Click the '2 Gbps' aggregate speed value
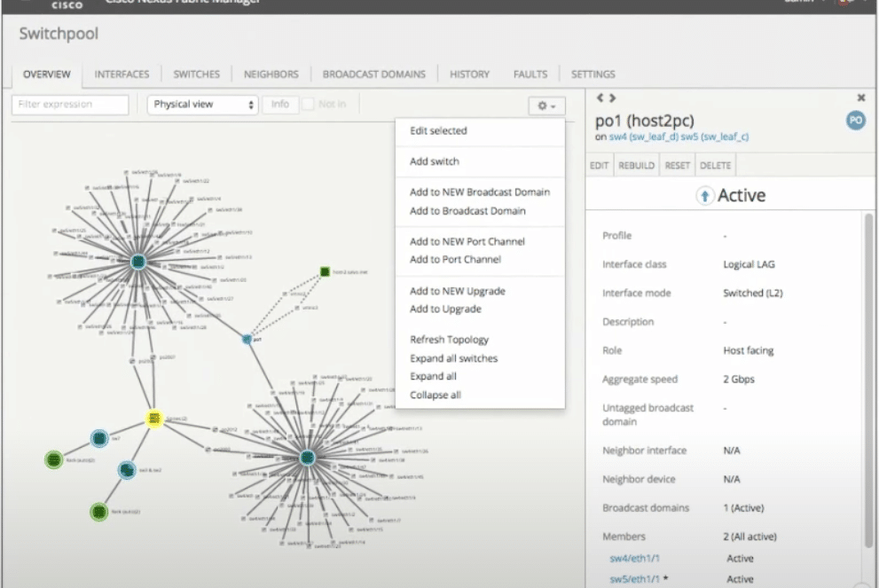879x588 pixels. [x=739, y=380]
